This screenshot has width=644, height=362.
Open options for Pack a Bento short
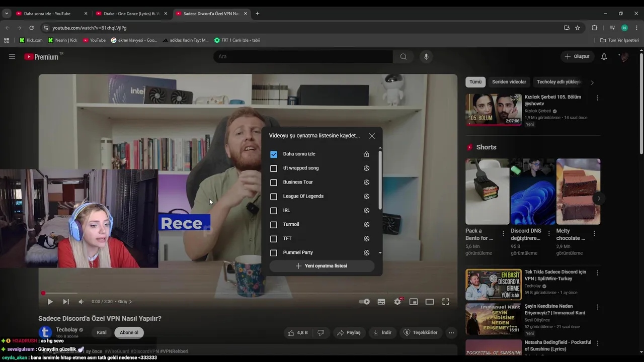click(503, 233)
